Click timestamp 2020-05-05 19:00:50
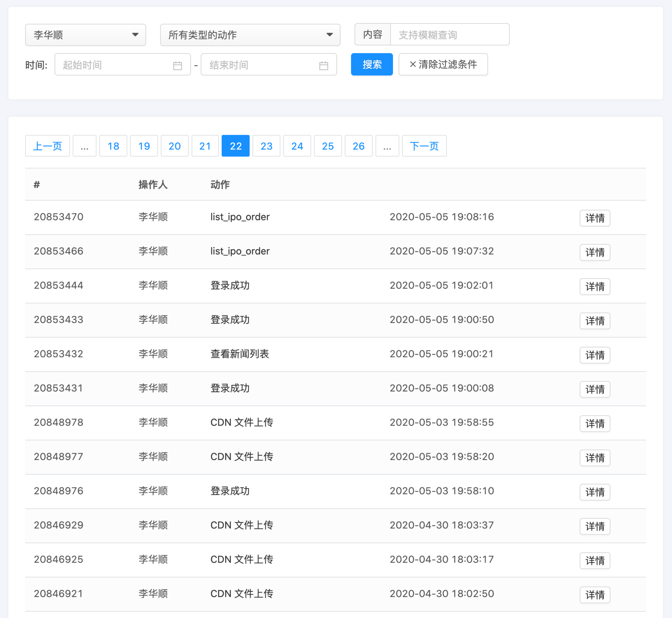 click(442, 319)
